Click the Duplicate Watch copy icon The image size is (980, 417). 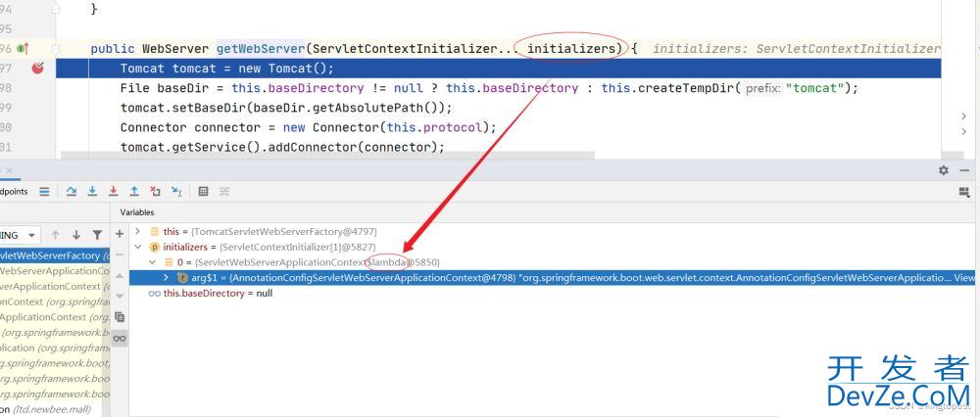[x=120, y=317]
